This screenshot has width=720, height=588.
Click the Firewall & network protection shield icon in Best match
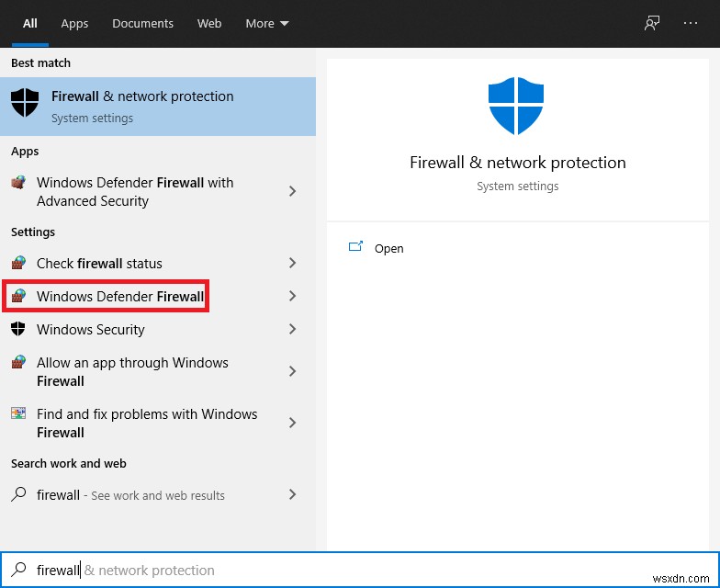25,104
